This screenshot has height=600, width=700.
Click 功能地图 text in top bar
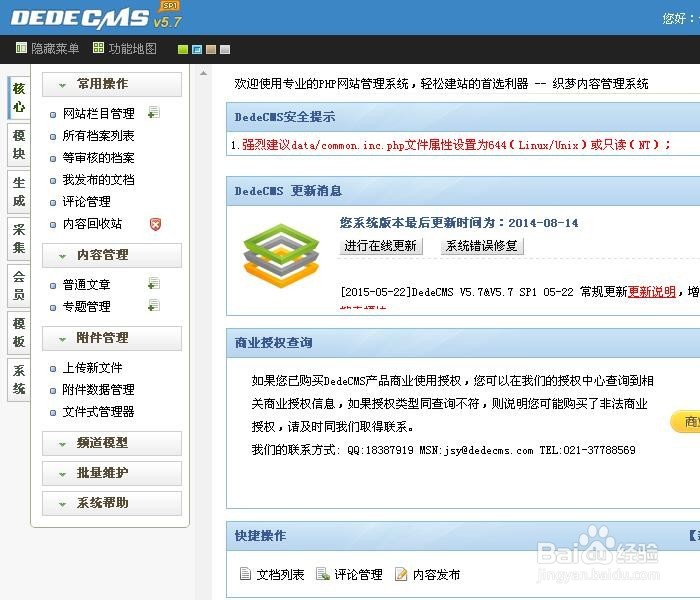pyautogui.click(x=133, y=48)
